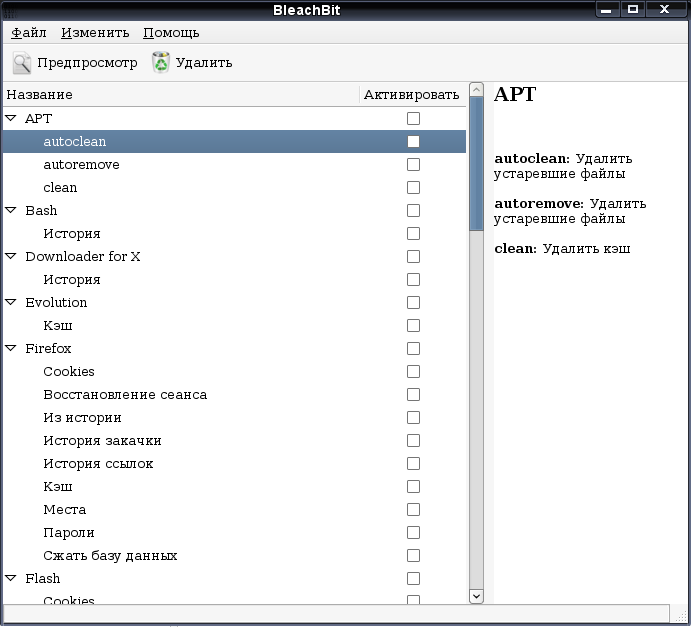Select Сжать базу данных row
691x627 pixels.
click(234, 556)
